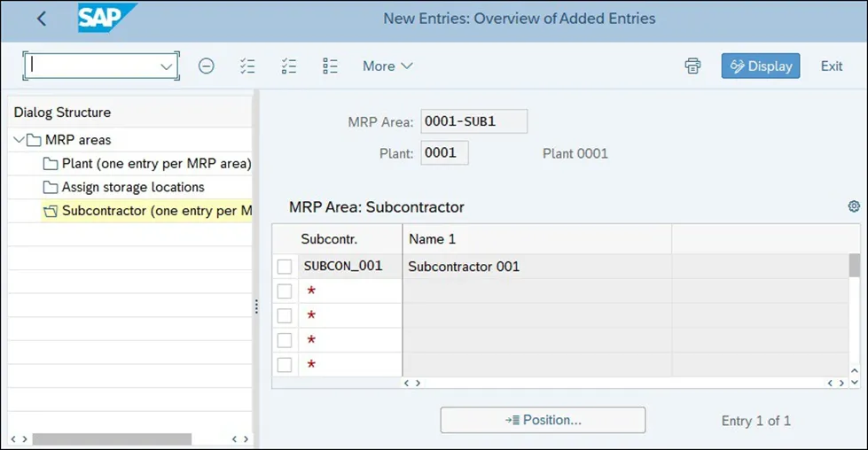Open the command field dropdown arrow

pyautogui.click(x=166, y=66)
